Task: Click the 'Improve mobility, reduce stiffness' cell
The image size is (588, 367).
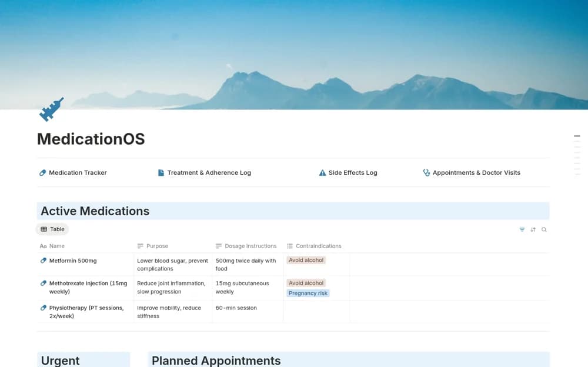Action: (x=172, y=312)
